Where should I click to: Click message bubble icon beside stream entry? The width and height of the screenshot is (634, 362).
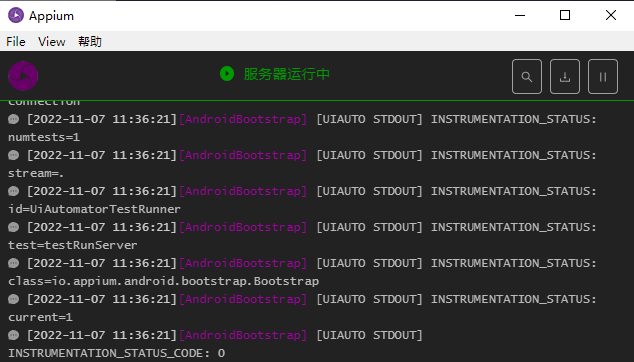pos(14,155)
